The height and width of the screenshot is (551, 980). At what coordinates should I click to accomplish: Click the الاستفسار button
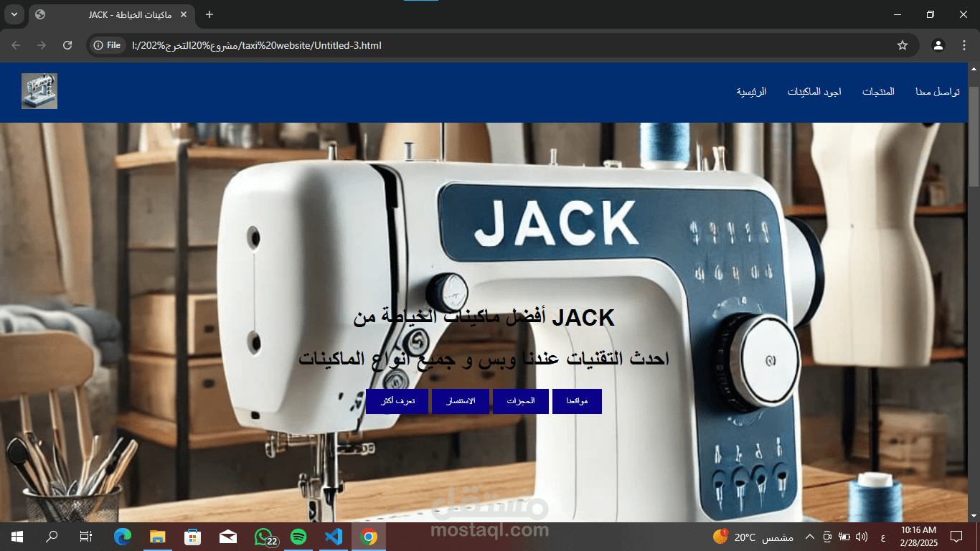pos(461,401)
